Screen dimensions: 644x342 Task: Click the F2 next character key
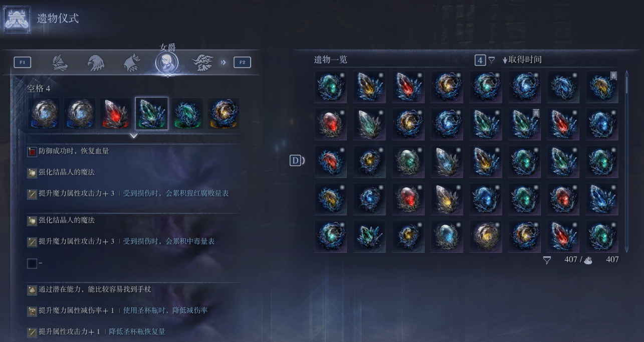click(242, 62)
